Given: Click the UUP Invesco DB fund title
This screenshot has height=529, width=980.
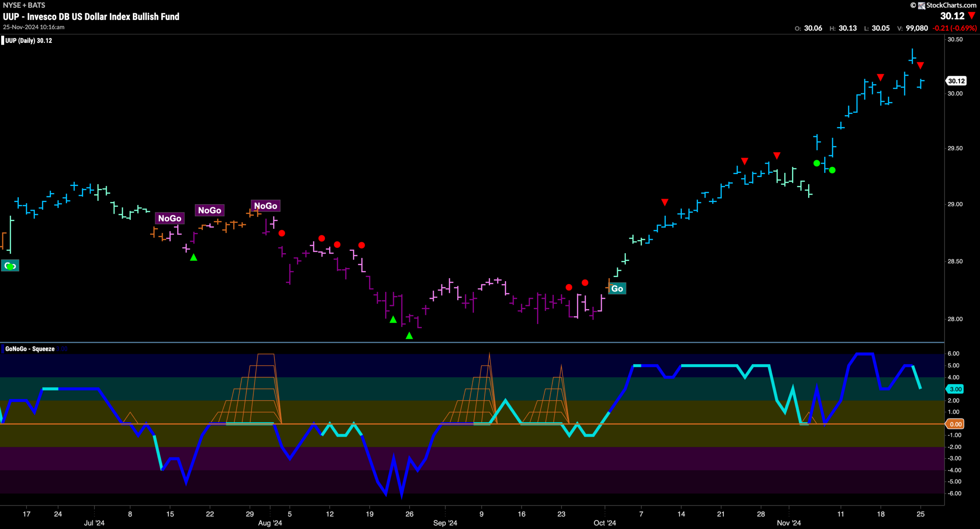Looking at the screenshot, I should click(91, 16).
